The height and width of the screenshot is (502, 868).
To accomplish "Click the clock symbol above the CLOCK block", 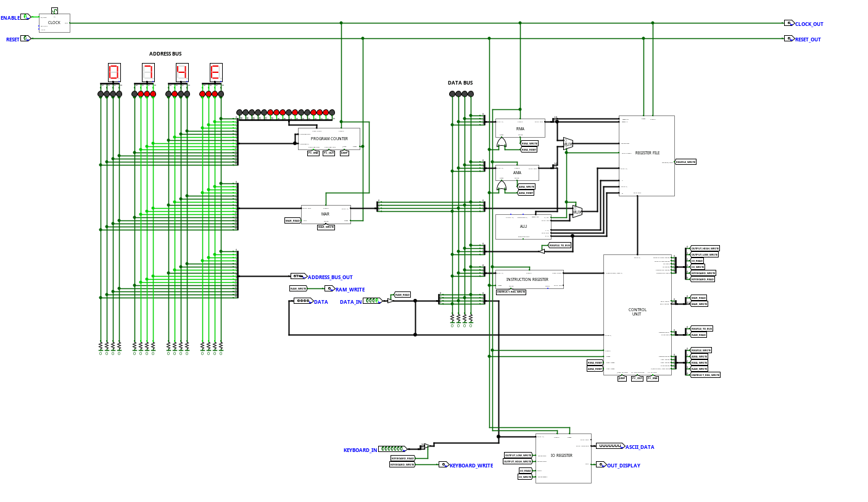I will coord(54,10).
